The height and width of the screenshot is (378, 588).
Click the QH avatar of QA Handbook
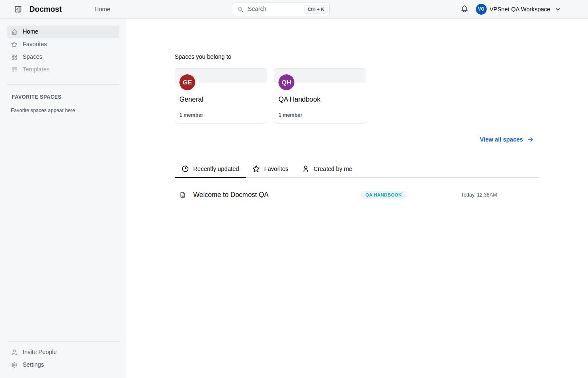click(x=286, y=82)
